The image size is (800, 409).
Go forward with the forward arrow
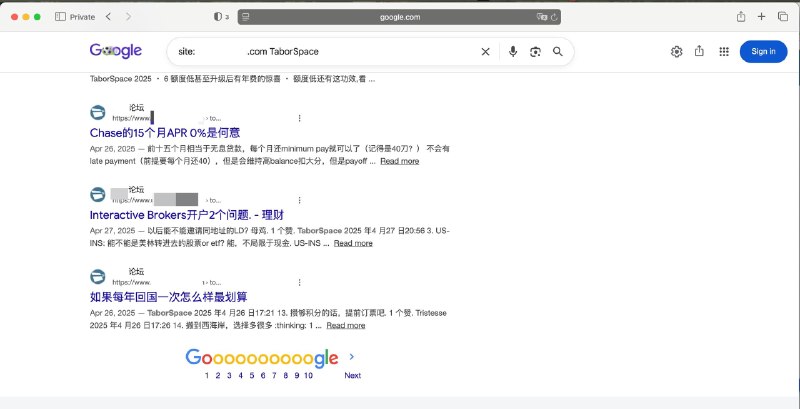tap(128, 17)
